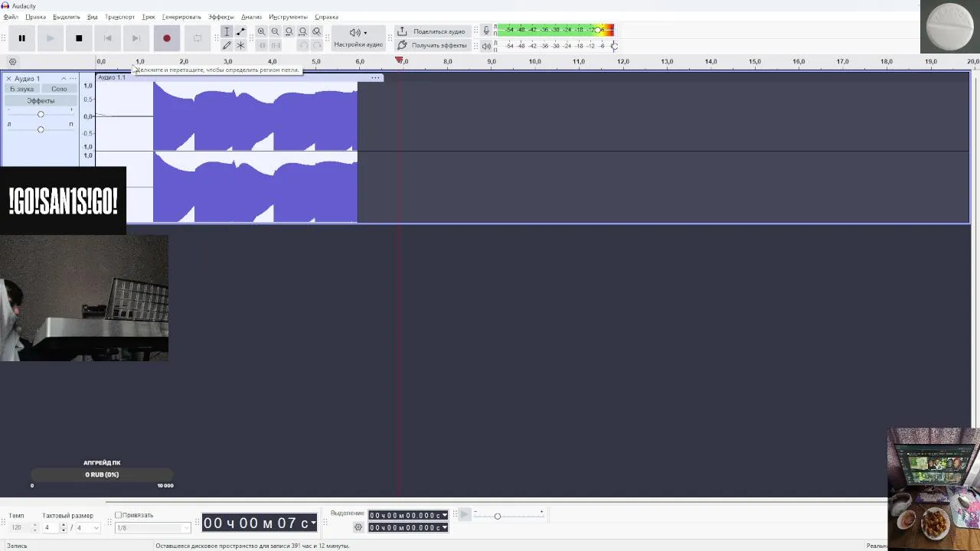The image size is (980, 551).
Task: Open the Инструменты menu
Action: tap(288, 17)
